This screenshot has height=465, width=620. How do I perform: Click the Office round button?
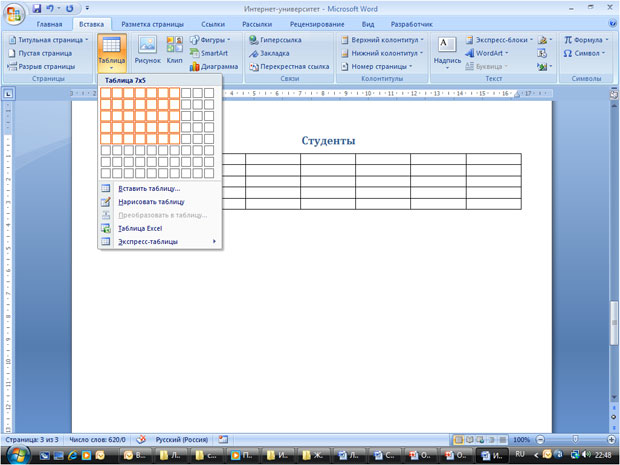(14, 14)
